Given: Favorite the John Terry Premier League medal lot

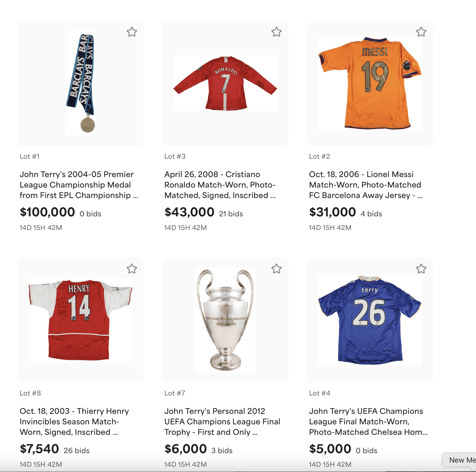Looking at the screenshot, I should tap(132, 32).
